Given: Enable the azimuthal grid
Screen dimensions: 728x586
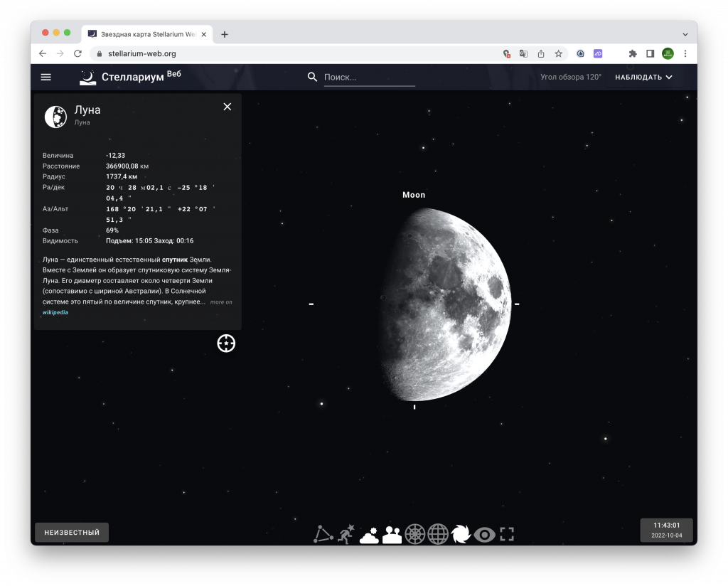Looking at the screenshot, I should (415, 534).
